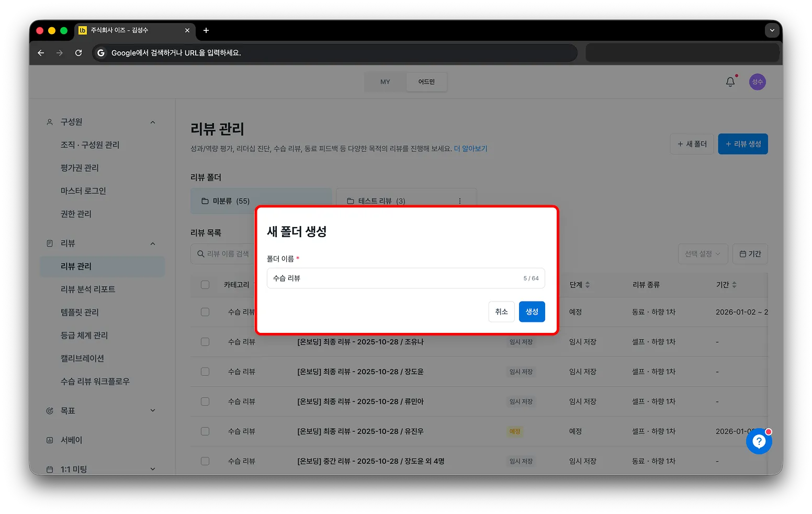Viewport: 812px width, 514px height.
Task: Open the 성수 profile avatar
Action: click(x=757, y=82)
